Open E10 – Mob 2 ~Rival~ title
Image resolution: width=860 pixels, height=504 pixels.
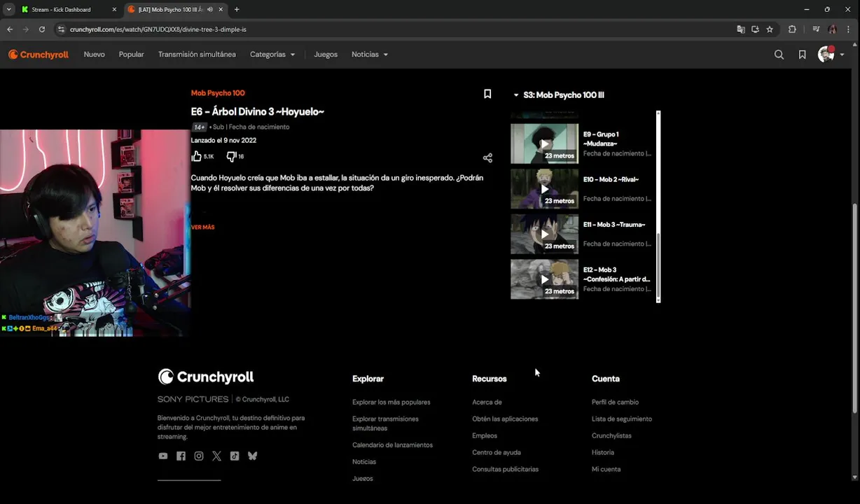pyautogui.click(x=611, y=180)
